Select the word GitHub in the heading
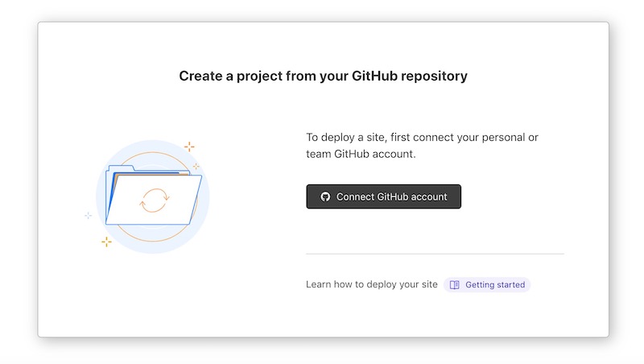The image size is (644, 364). 375,76
